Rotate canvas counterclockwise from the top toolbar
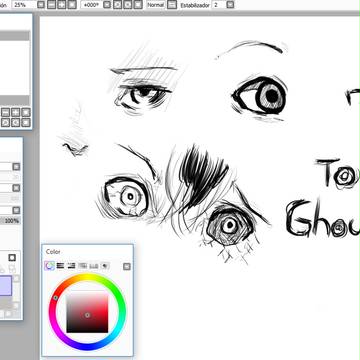360x360 pixels. click(x=117, y=5)
